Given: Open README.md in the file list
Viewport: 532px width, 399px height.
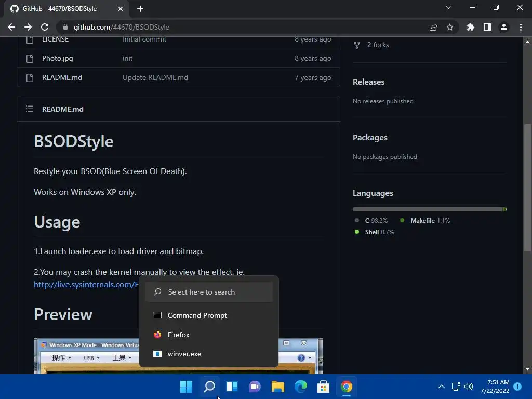Looking at the screenshot, I should point(62,78).
